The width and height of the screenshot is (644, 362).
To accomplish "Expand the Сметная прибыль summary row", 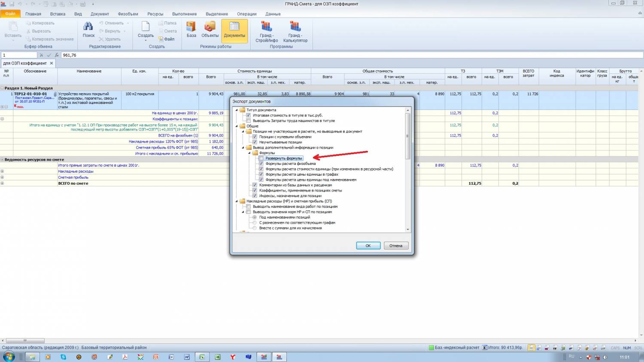I will pyautogui.click(x=2, y=177).
